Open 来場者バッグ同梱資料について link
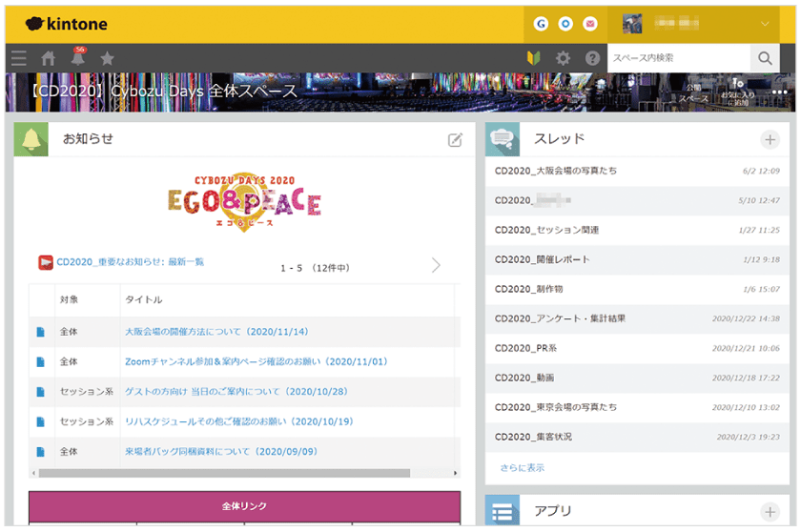 pos(221,452)
